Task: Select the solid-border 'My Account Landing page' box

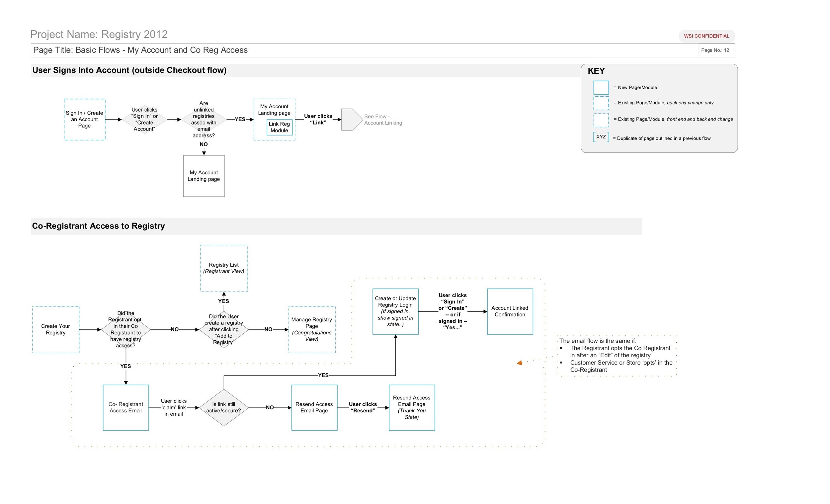Action: tap(204, 176)
